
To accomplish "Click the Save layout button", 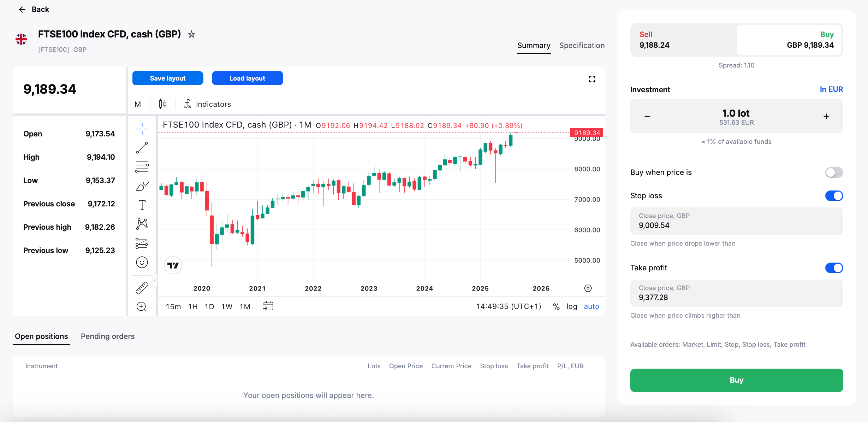I will pyautogui.click(x=168, y=78).
